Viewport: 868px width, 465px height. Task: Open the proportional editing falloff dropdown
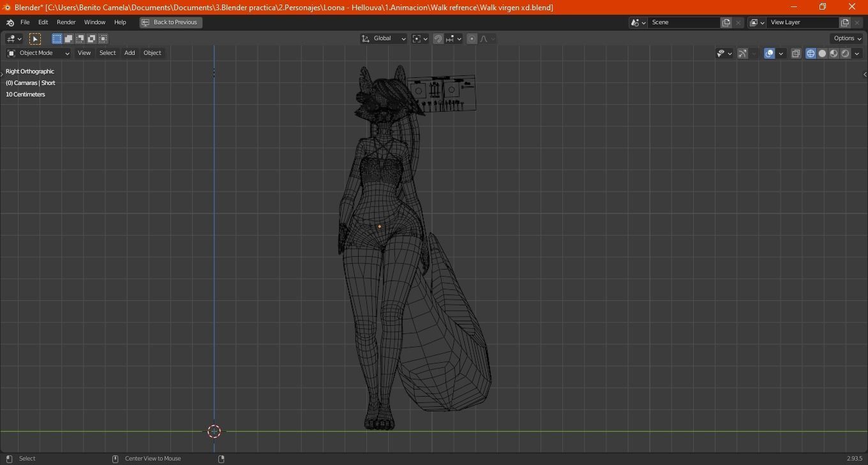pos(487,39)
